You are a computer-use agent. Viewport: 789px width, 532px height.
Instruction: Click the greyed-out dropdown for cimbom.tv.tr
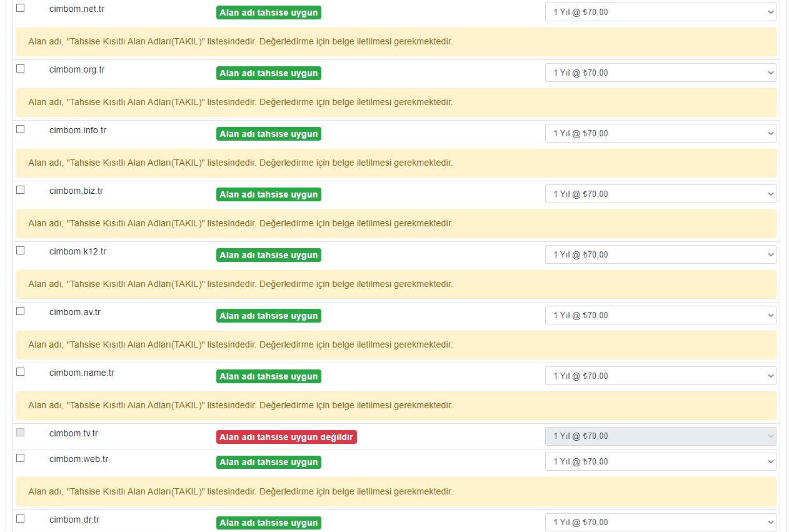[x=661, y=436]
